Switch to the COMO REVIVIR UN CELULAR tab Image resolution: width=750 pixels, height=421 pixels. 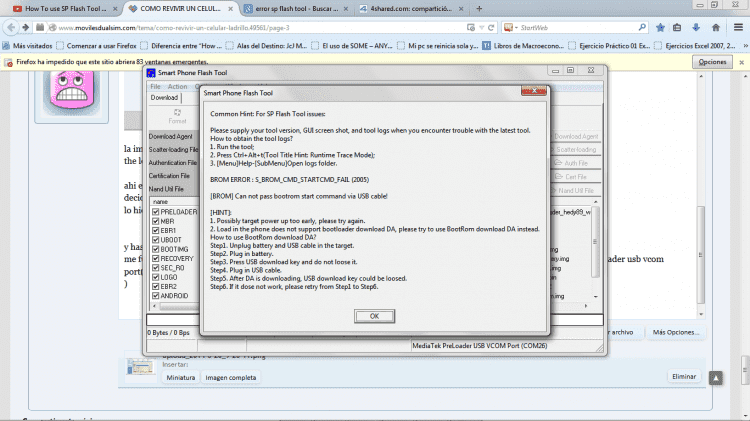[x=180, y=9]
